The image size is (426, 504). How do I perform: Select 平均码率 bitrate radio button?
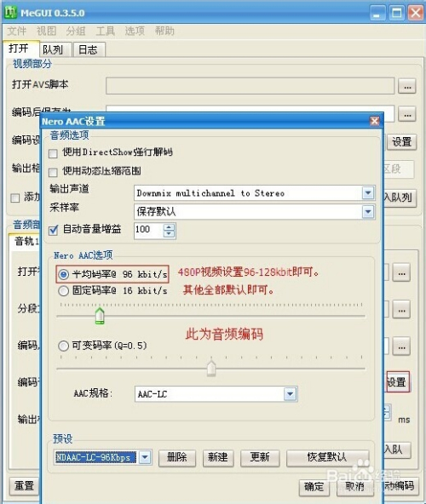point(63,274)
